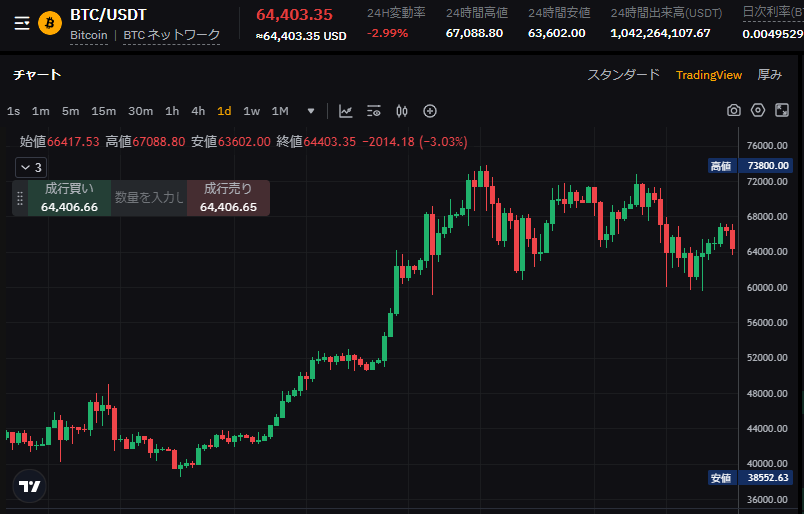Select the 1m timeframe

point(41,111)
